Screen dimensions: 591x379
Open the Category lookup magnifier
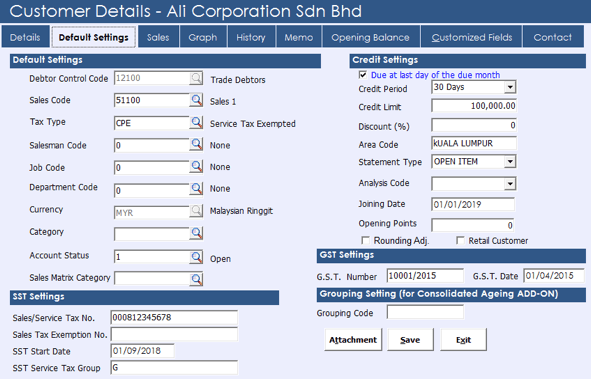pyautogui.click(x=196, y=233)
